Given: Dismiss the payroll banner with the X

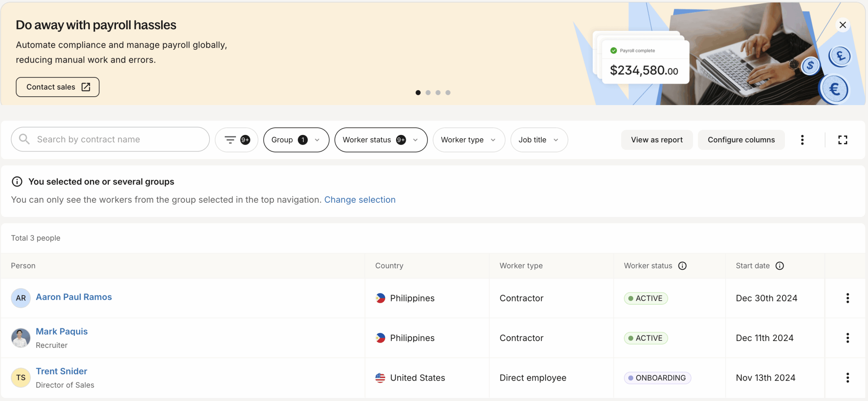Looking at the screenshot, I should [x=843, y=25].
